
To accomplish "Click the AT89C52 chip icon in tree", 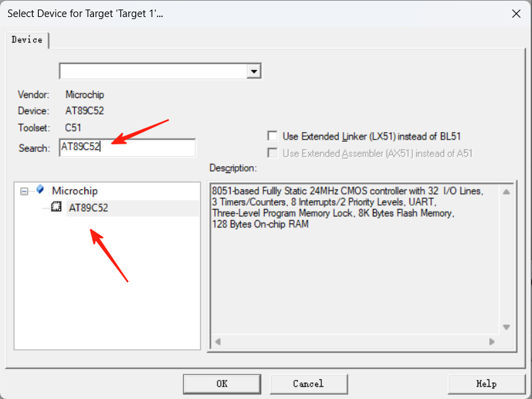I will point(56,207).
